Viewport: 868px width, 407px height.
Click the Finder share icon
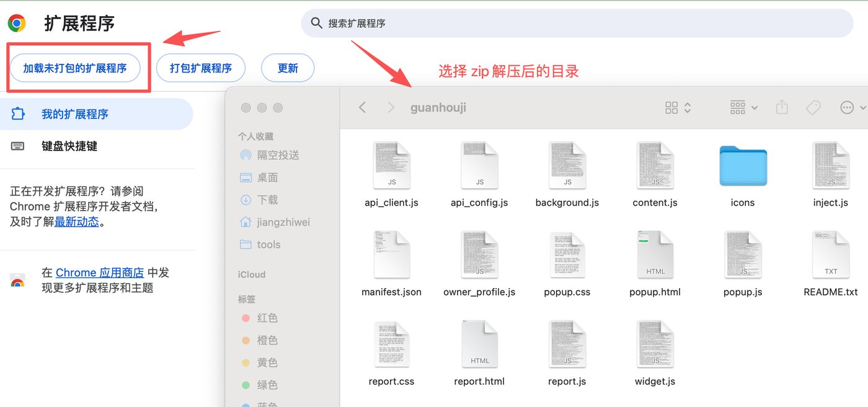782,107
